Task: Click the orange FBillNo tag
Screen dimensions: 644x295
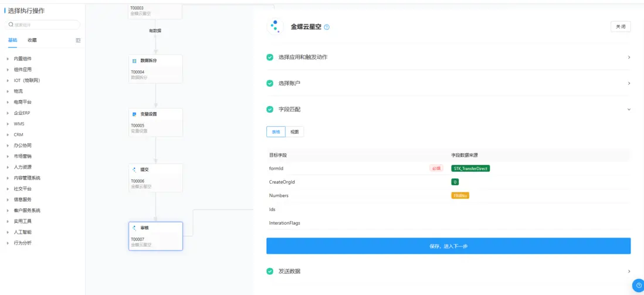Action: [x=460, y=195]
